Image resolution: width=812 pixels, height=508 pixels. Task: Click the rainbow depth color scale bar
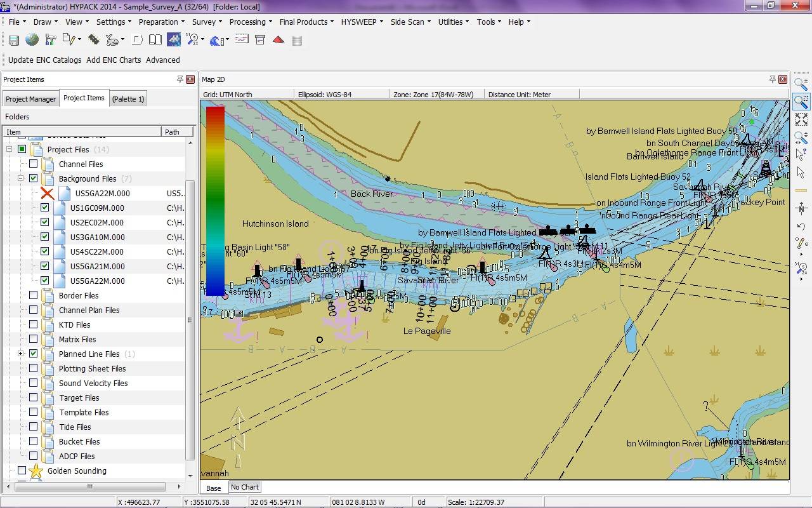click(x=215, y=201)
